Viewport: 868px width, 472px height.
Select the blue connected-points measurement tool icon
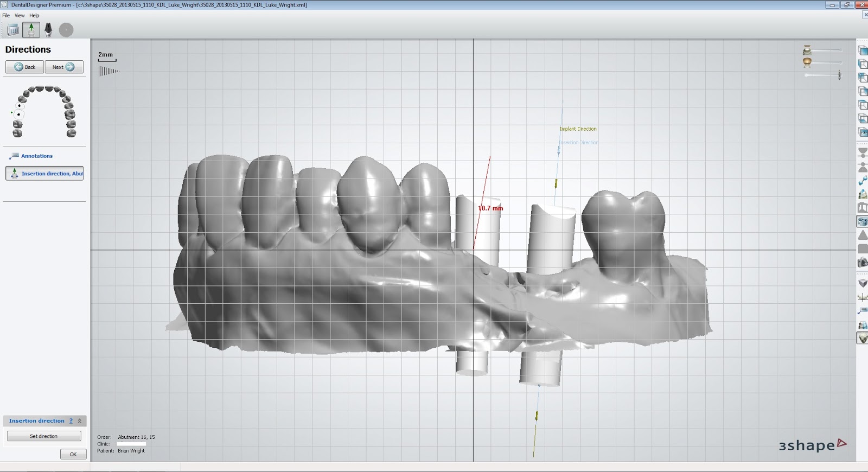(x=863, y=181)
